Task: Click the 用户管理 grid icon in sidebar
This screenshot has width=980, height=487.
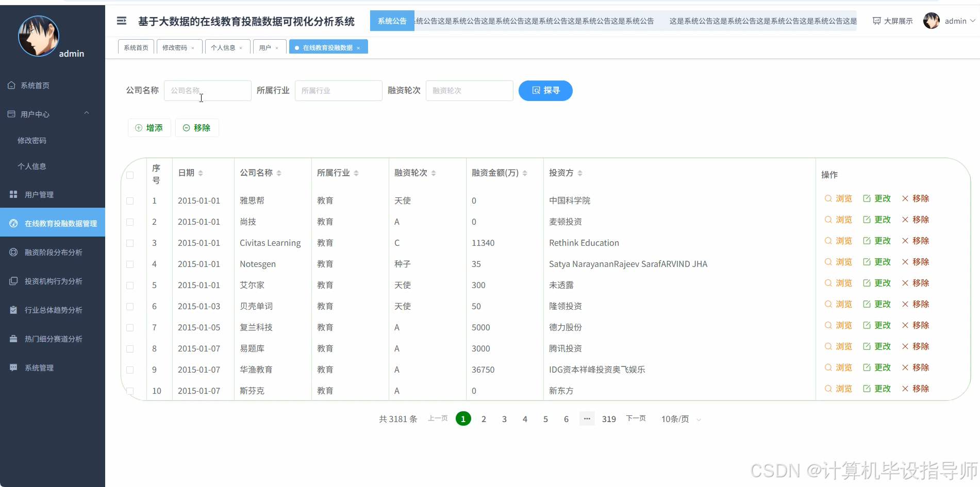Action: click(13, 194)
